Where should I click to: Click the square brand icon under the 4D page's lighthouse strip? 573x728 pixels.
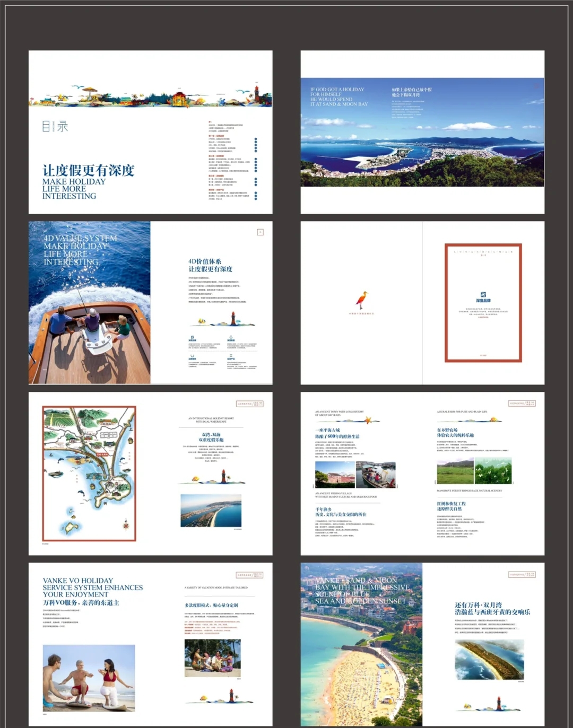192,337
